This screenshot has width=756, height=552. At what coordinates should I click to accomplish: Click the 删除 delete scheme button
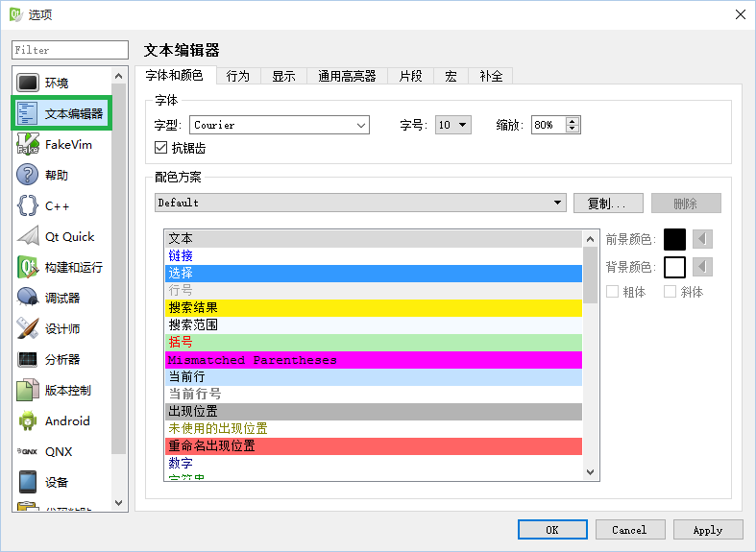pos(686,204)
